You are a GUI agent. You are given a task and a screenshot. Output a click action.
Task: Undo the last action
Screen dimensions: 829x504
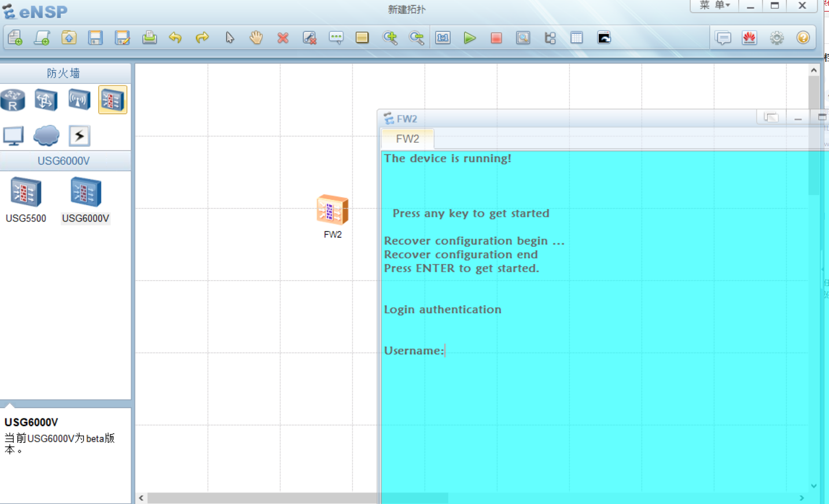click(175, 38)
